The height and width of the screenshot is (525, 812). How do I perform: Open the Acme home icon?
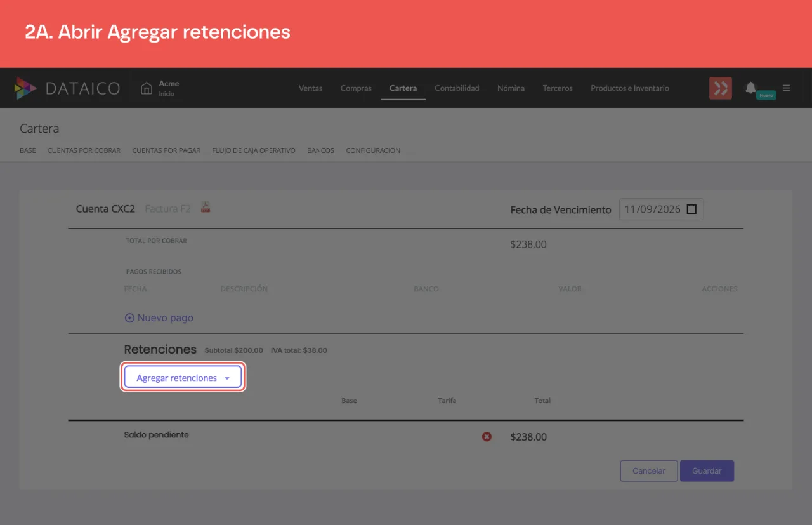147,88
